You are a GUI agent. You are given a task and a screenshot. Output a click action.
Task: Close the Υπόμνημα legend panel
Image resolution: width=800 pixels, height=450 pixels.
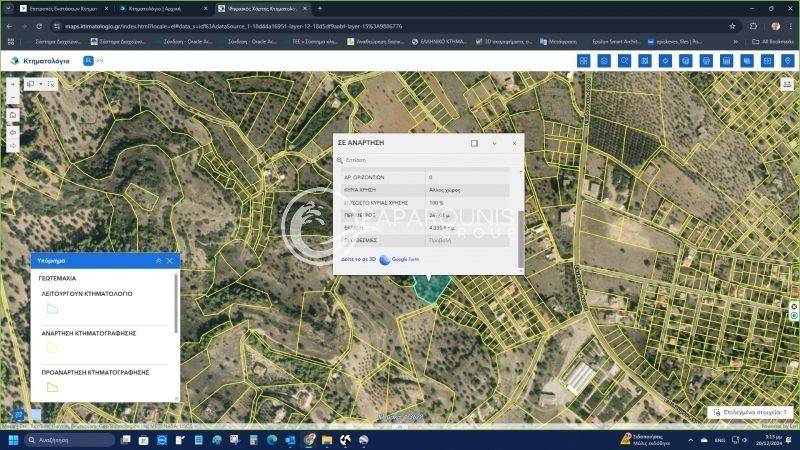170,260
